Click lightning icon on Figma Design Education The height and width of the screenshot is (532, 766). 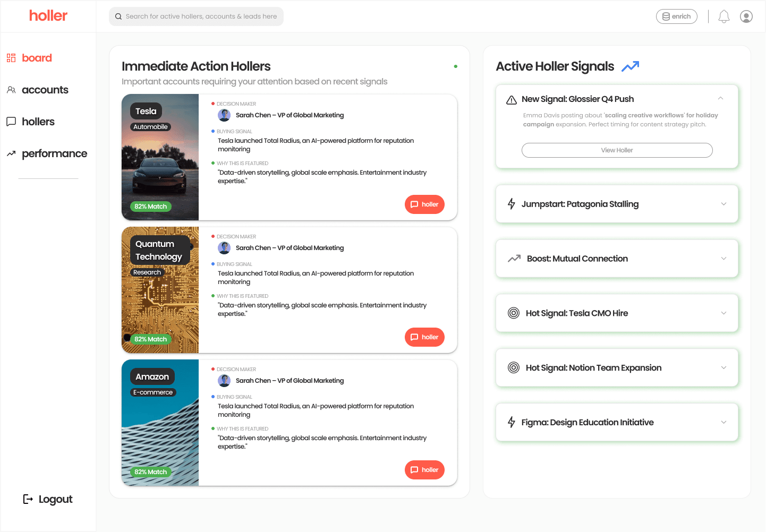(512, 422)
